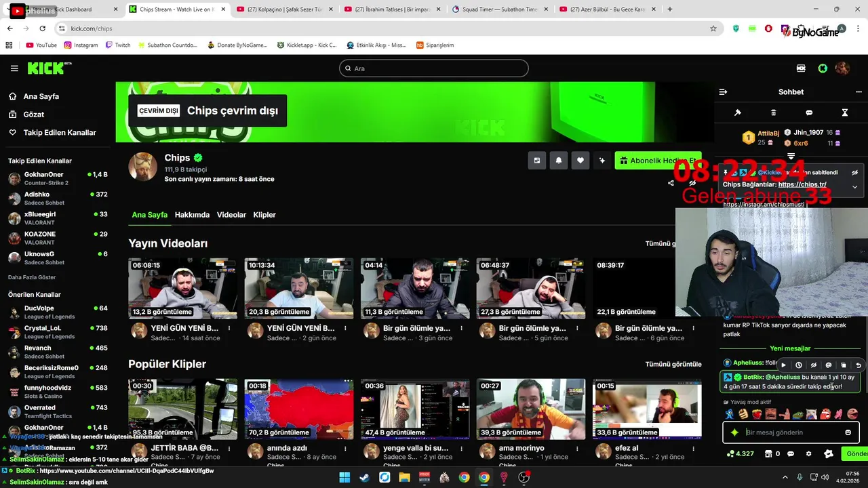Open the 10:13:34 stream video thumbnail
The width and height of the screenshot is (868, 488).
point(299,288)
